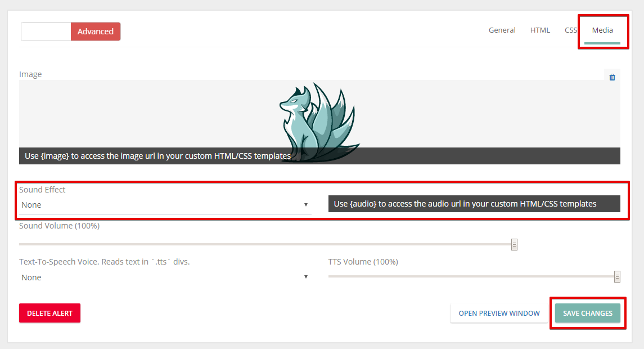Switch to the HTML tab
Screen dimensions: 644x349
pyautogui.click(x=540, y=30)
